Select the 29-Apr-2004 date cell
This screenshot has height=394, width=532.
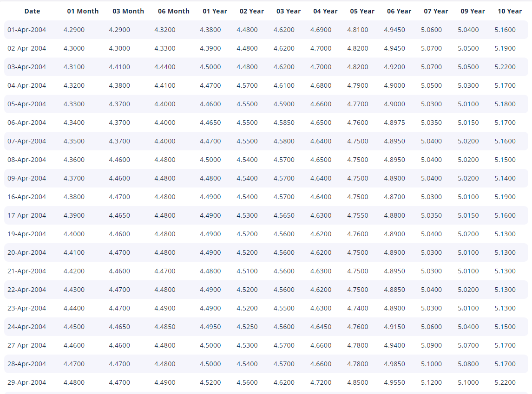(x=27, y=382)
